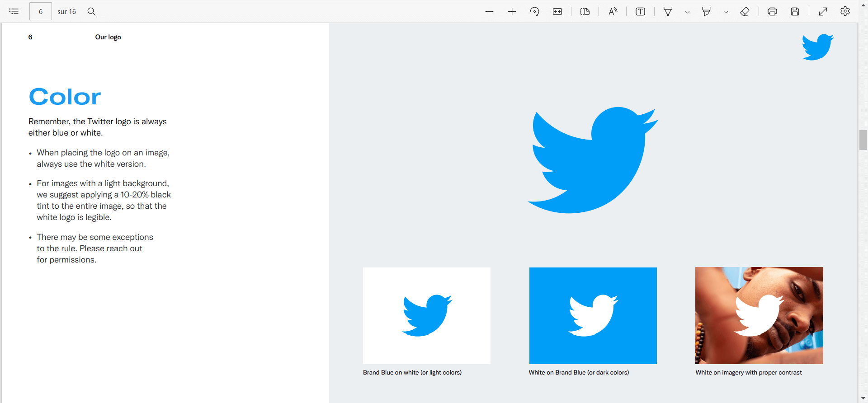This screenshot has width=868, height=403.
Task: Save the PDF document
Action: (795, 11)
